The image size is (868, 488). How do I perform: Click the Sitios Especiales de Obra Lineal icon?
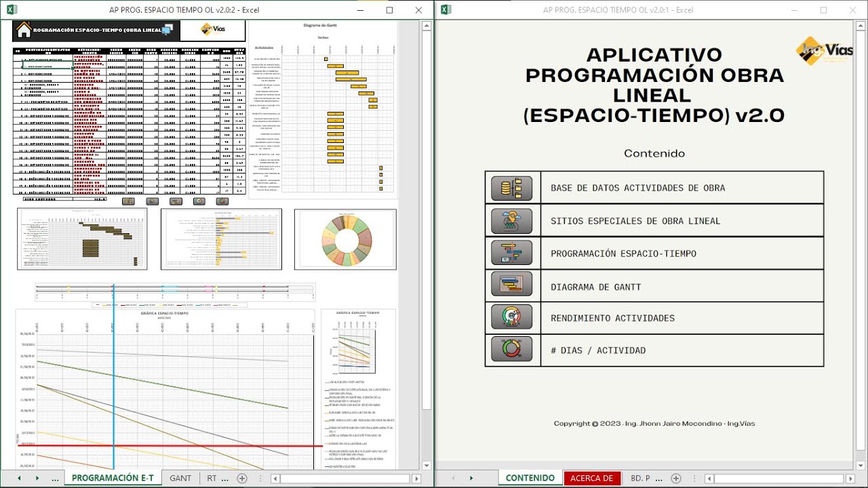pos(512,220)
